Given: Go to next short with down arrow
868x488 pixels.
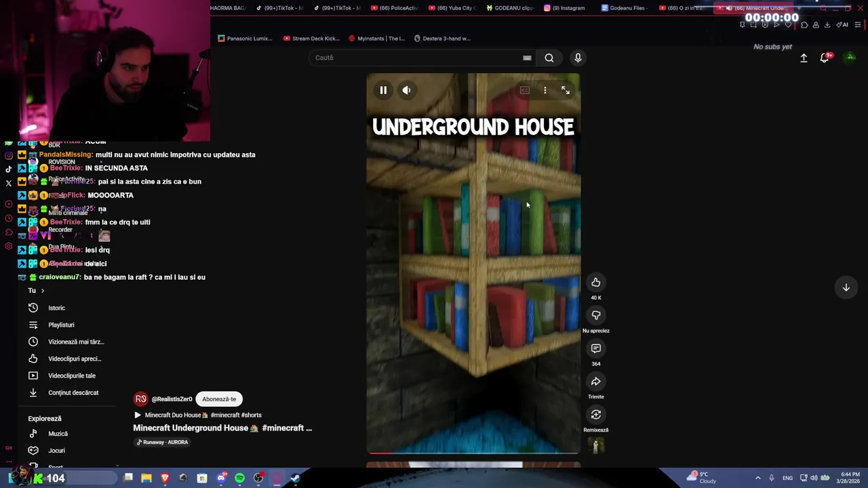Looking at the screenshot, I should [x=846, y=287].
